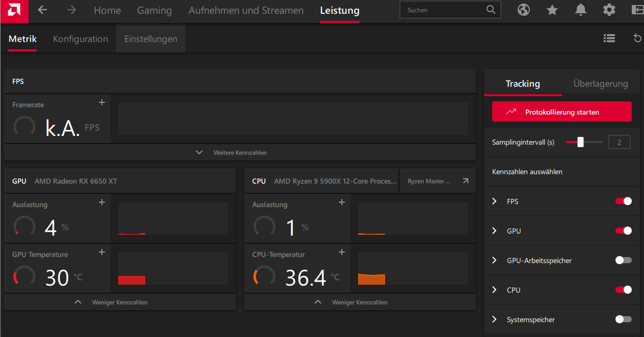Toggle GPU tracking switch

point(624,231)
